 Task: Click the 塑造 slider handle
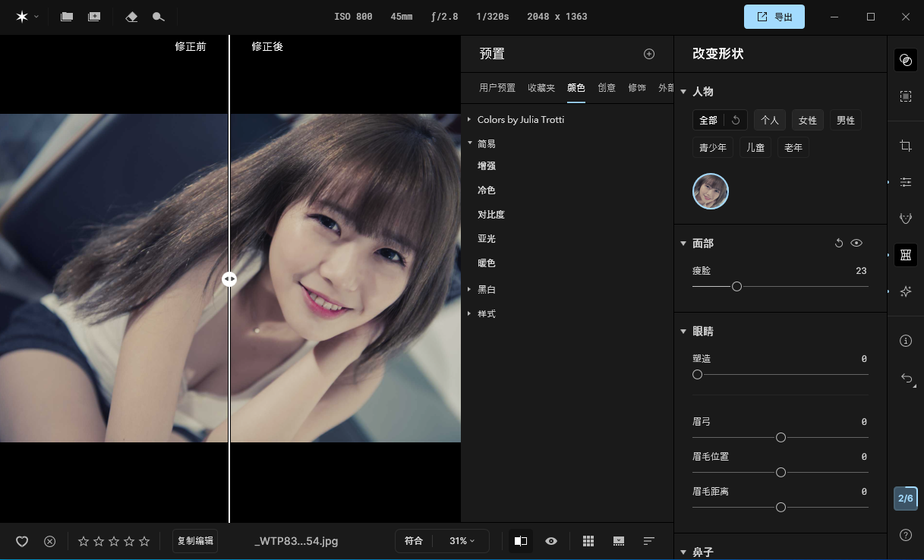tap(697, 375)
